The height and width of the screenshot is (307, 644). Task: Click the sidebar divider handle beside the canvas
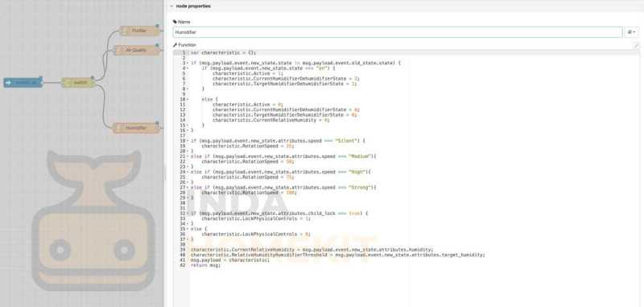point(165,172)
